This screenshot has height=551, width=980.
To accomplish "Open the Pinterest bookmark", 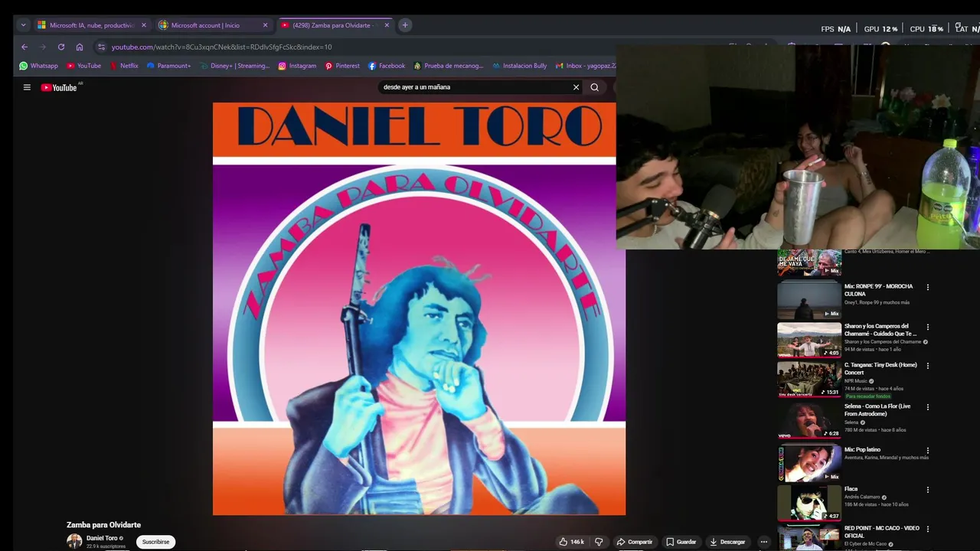I will tap(342, 66).
